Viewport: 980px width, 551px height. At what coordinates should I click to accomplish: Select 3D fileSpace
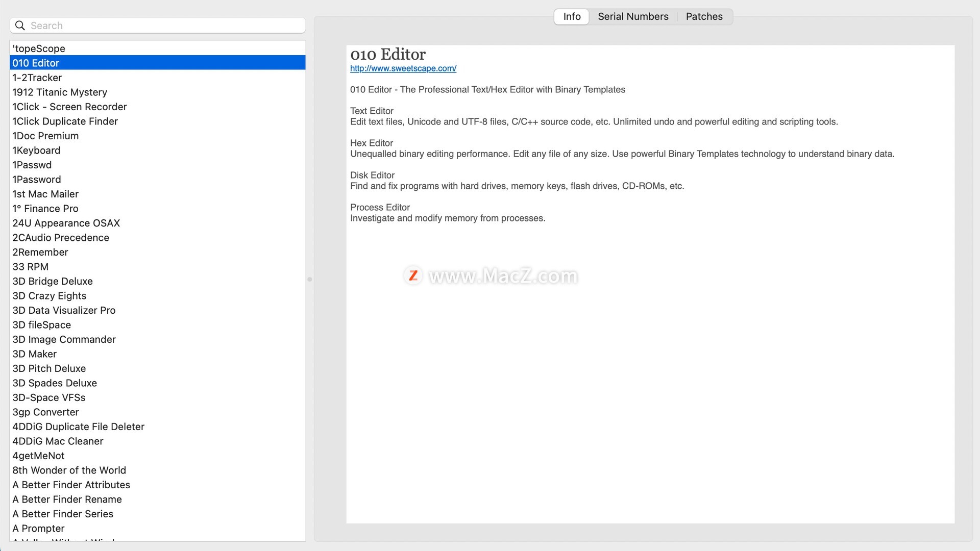[x=158, y=324]
